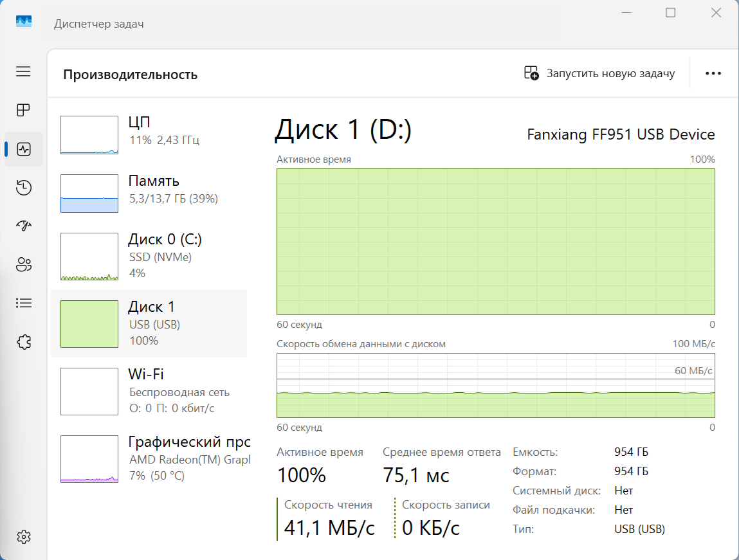The height and width of the screenshot is (560, 739).
Task: Open the Processes page icon
Action: point(23,111)
